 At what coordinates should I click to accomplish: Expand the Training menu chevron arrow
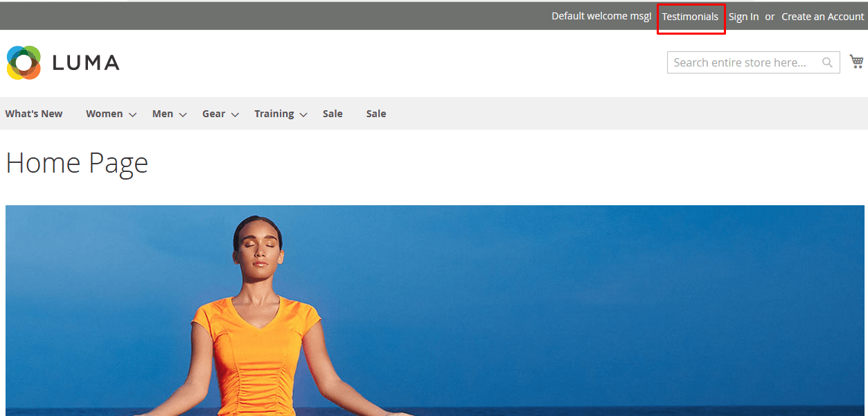[x=303, y=114]
